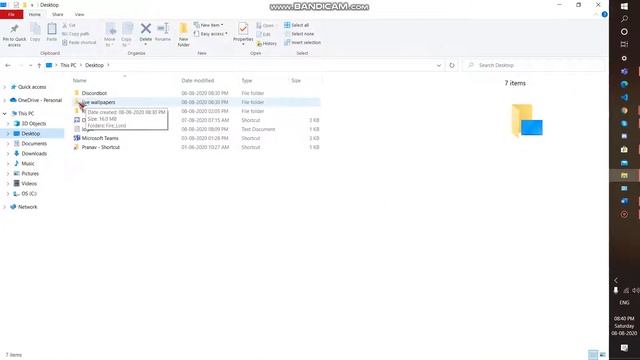Select the Pranav - Shortcut file
This screenshot has height=360, width=640.
(101, 147)
